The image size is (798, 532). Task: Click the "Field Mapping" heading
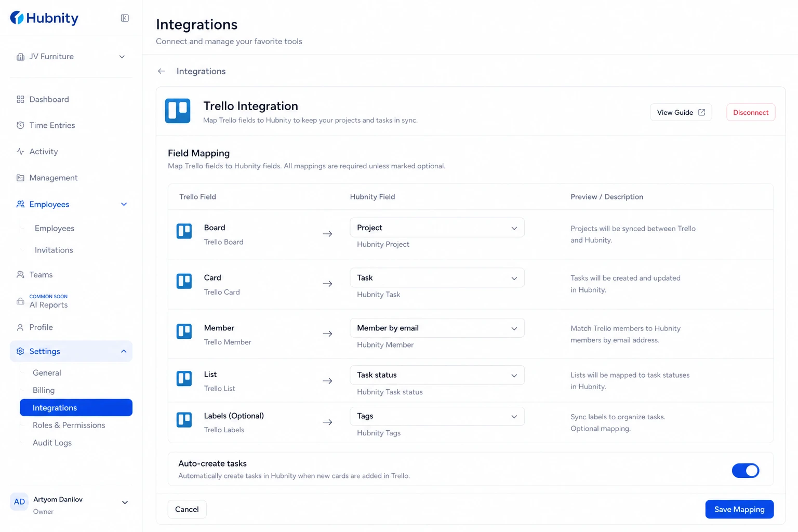pyautogui.click(x=199, y=153)
